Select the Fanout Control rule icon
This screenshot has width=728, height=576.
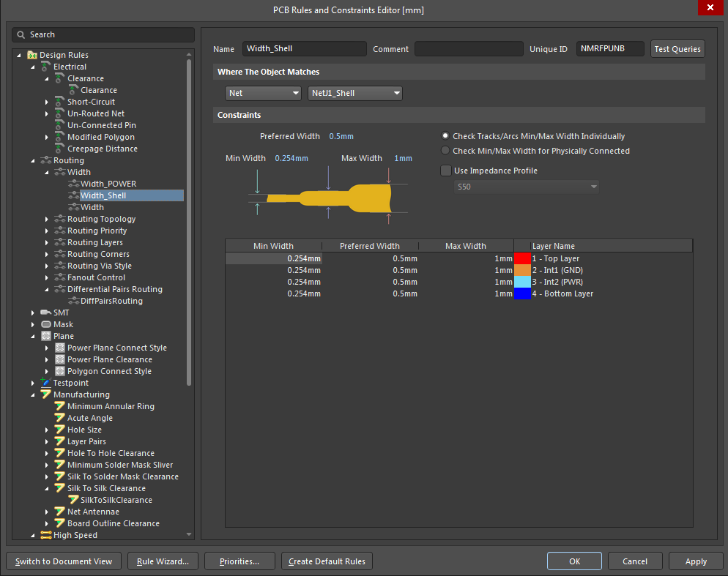60,277
